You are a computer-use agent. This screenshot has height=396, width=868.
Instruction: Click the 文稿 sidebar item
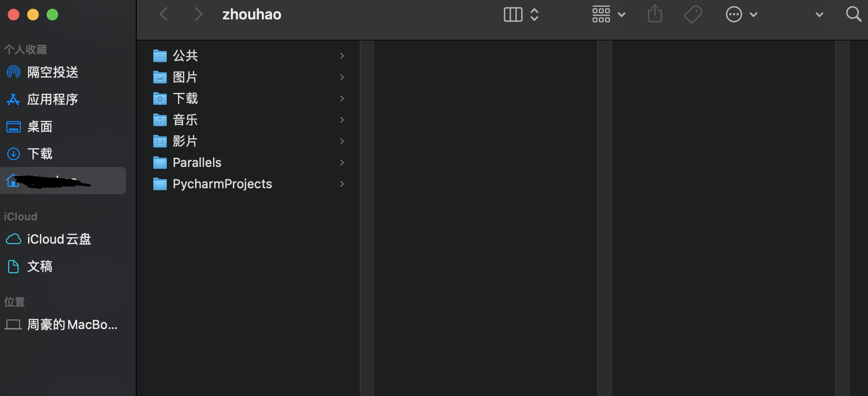click(x=40, y=266)
